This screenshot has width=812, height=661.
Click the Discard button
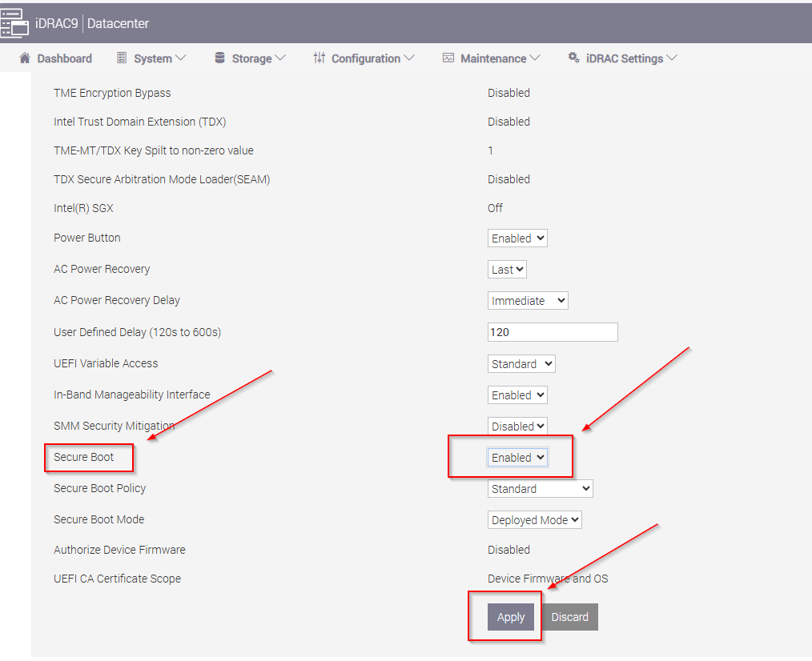(569, 617)
